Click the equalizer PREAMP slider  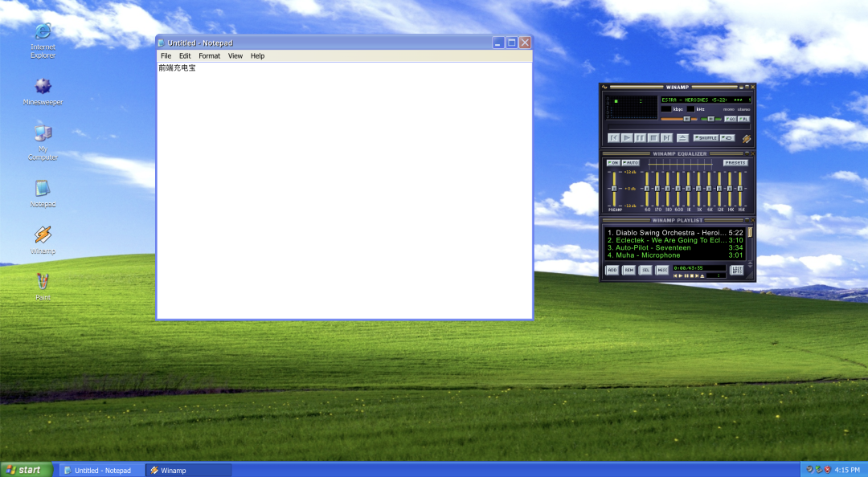click(x=614, y=189)
